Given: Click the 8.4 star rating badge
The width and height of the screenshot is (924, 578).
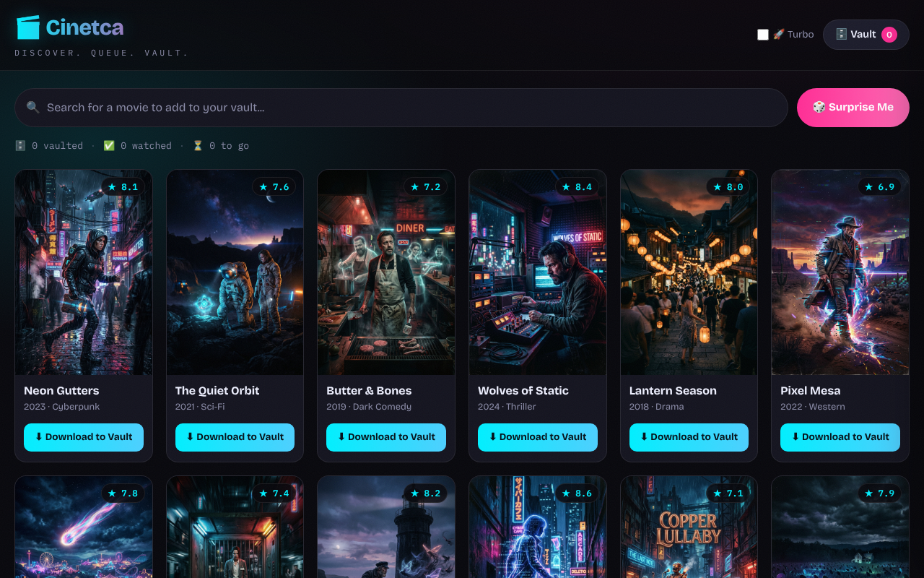Looking at the screenshot, I should [x=577, y=187].
